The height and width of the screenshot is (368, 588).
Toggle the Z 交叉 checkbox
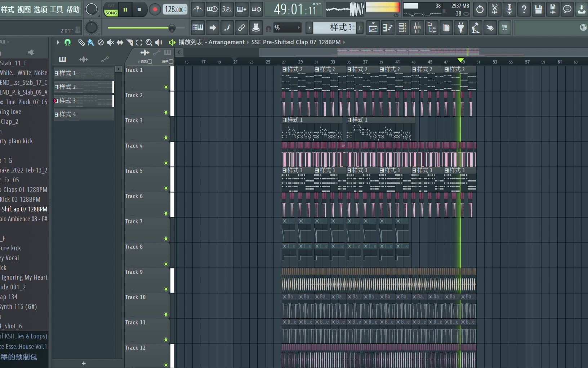pos(150,62)
